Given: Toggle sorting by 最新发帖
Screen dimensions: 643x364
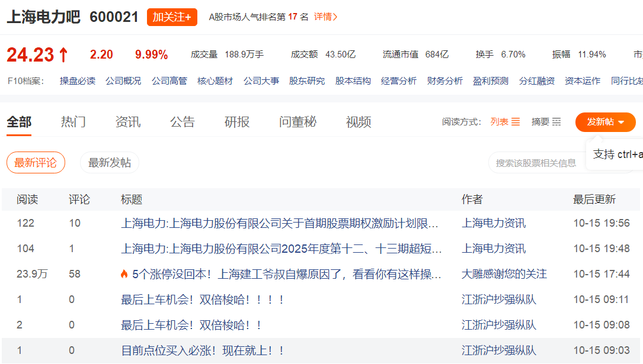Looking at the screenshot, I should (x=110, y=163).
